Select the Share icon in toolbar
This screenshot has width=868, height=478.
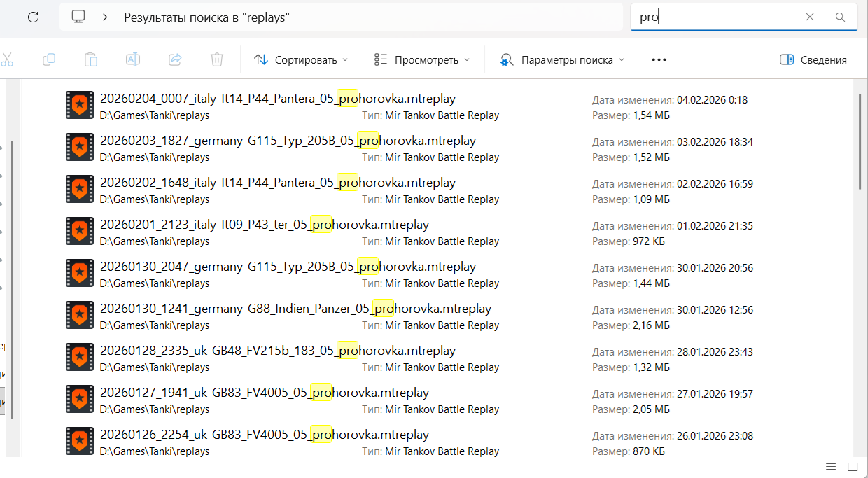[175, 59]
